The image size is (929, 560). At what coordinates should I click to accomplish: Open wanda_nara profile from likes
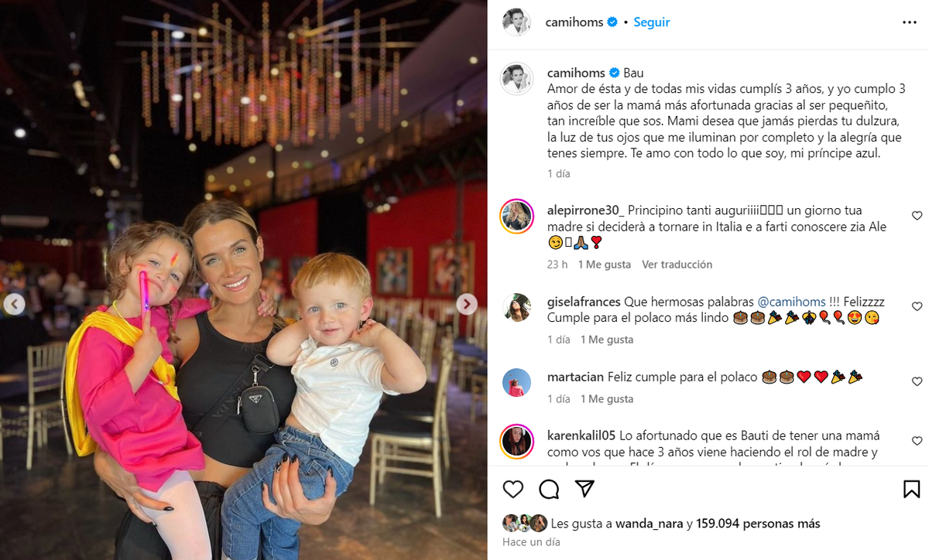(x=649, y=524)
